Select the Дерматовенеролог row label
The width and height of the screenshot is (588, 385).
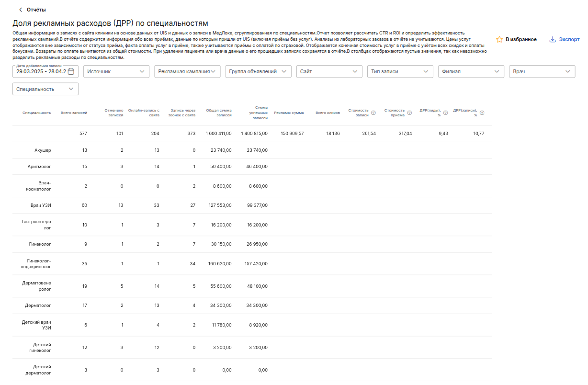pos(37,286)
